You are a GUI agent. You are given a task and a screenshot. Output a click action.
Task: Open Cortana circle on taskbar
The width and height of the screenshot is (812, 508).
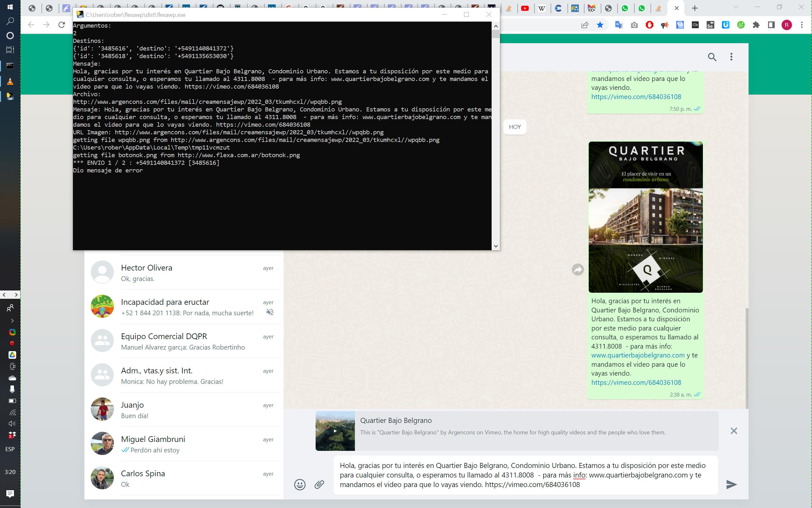click(10, 36)
